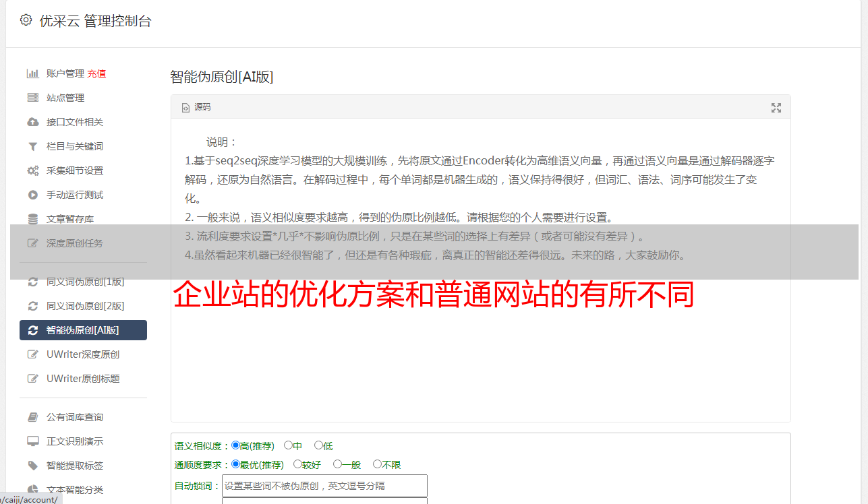Go to UWriter深度原创 page
868x504 pixels.
(x=83, y=354)
